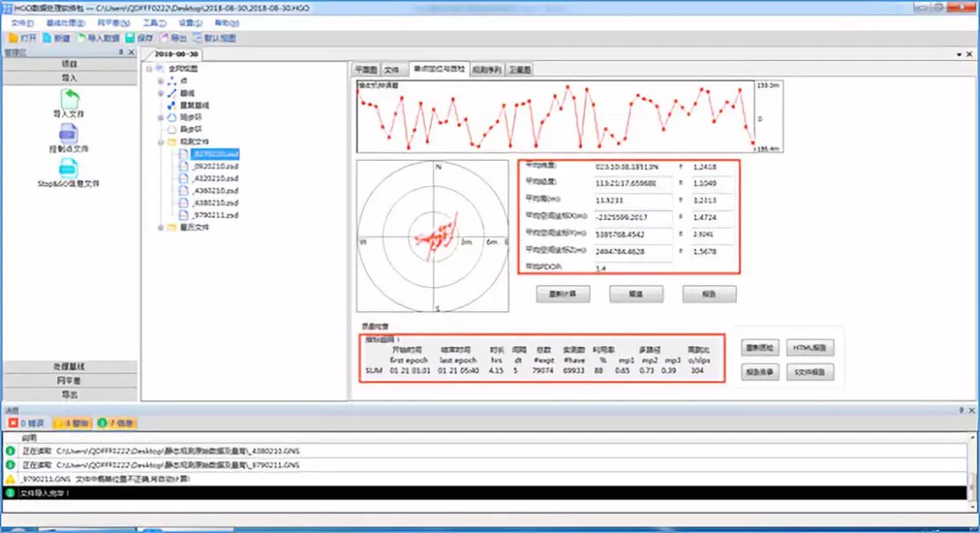Open the Control Point File (控制点文件) icon

click(69, 133)
